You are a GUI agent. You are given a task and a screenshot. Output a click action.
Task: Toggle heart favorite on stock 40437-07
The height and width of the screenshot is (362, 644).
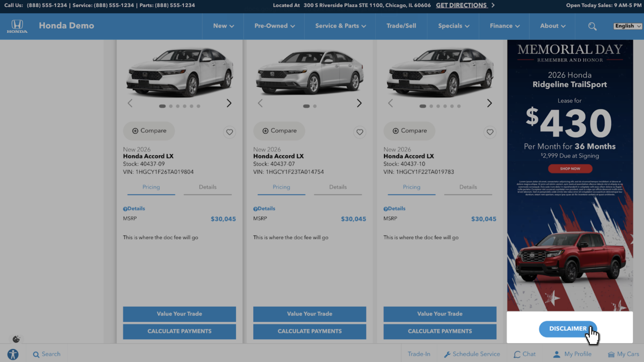(x=359, y=132)
